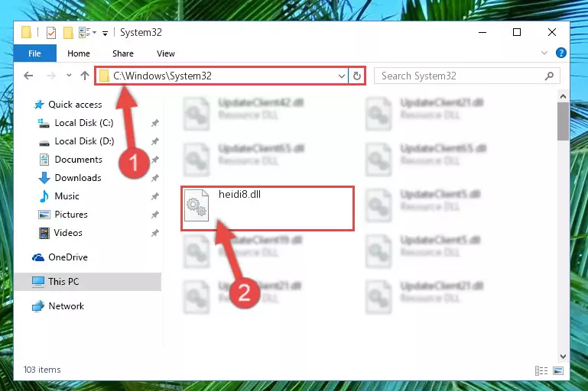Open Customize Quick Access Toolbar dropdown

point(105,34)
